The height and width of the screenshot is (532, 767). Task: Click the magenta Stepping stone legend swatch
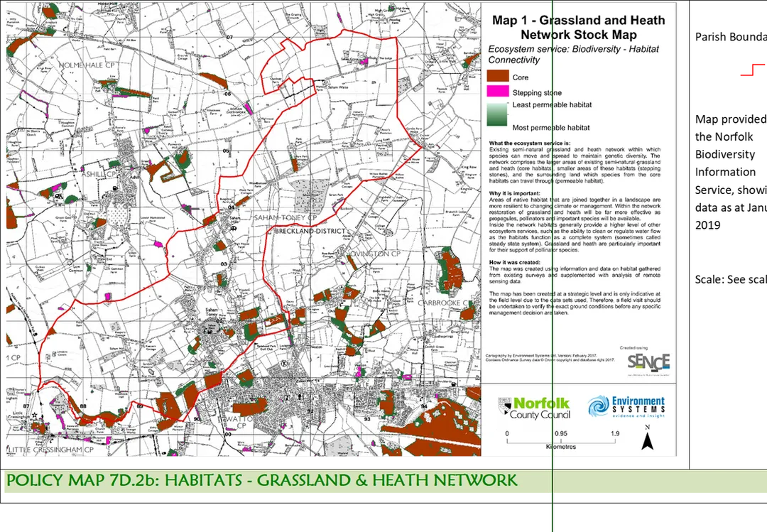(498, 92)
